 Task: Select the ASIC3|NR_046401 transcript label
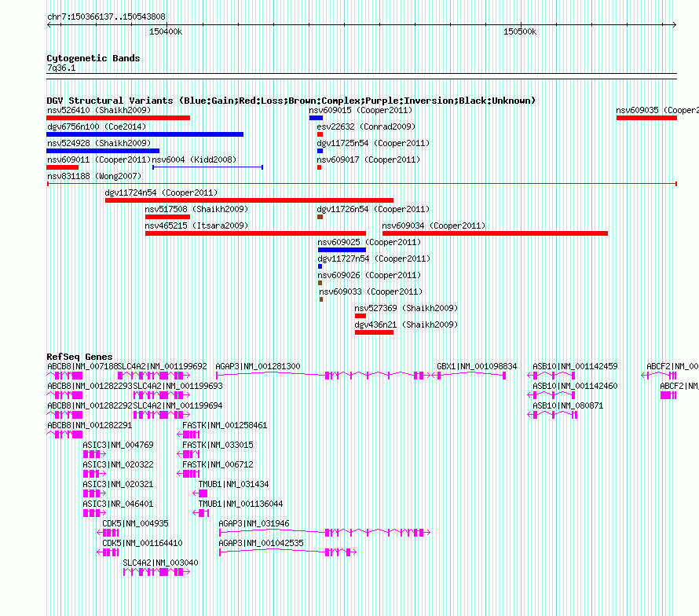coord(118,504)
